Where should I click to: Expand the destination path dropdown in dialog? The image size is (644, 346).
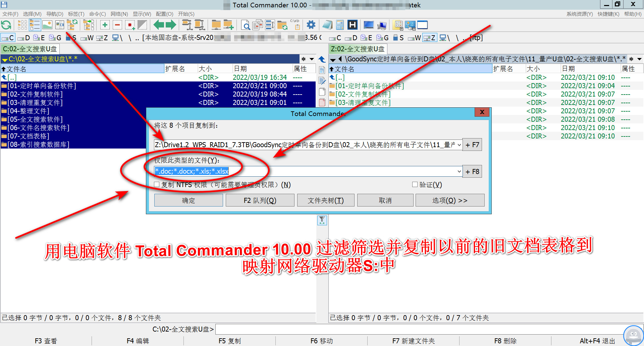pyautogui.click(x=459, y=145)
